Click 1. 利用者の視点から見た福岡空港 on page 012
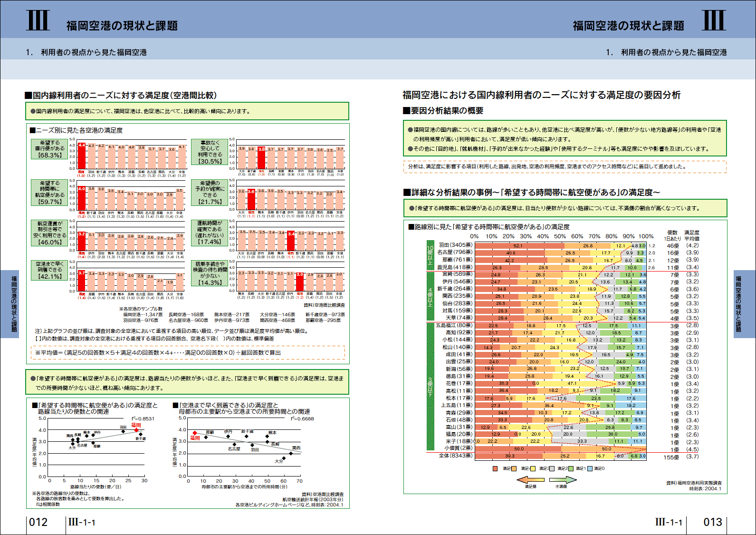Screen dimensions: 756x535 (x=86, y=52)
